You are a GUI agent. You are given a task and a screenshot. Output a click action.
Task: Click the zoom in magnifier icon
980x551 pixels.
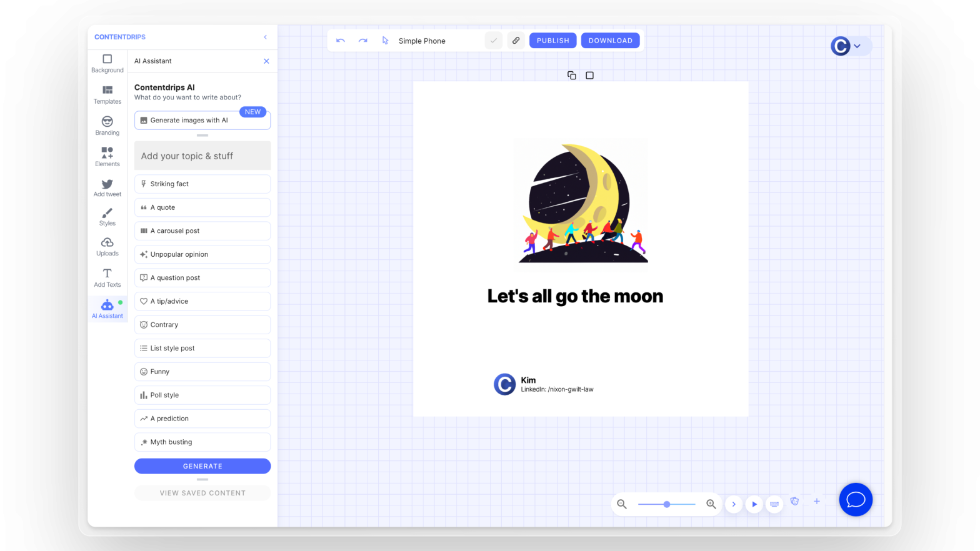point(711,504)
